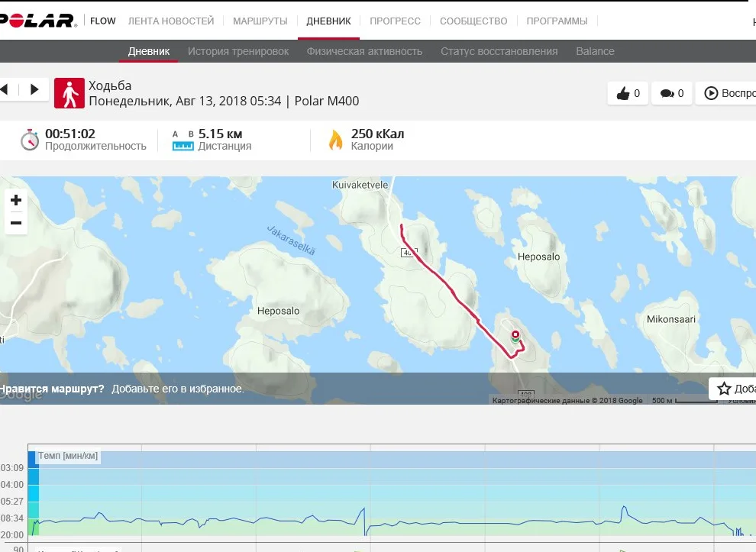Switch to the Прогресс section
The image size is (756, 552).
[395, 21]
